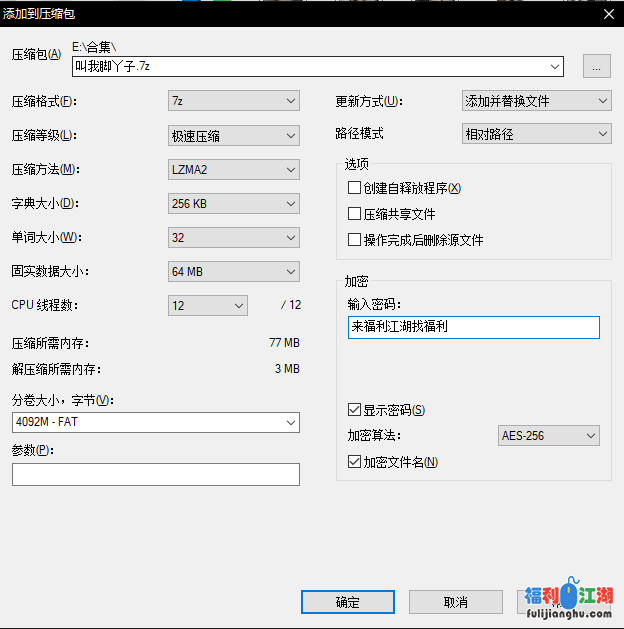This screenshot has height=629, width=624.
Task: Close the Add to Archive dialog
Action: click(x=609, y=13)
